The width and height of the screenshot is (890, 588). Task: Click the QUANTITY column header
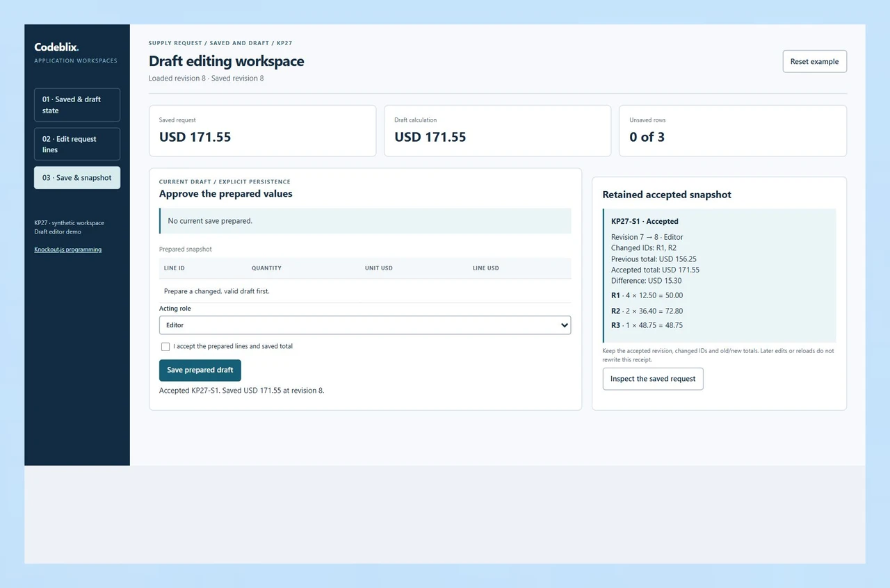(x=266, y=268)
